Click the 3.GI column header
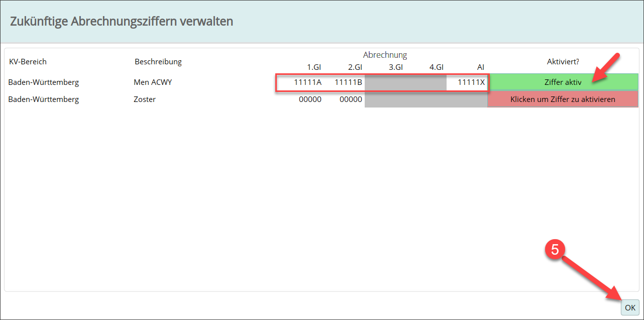 (x=396, y=67)
